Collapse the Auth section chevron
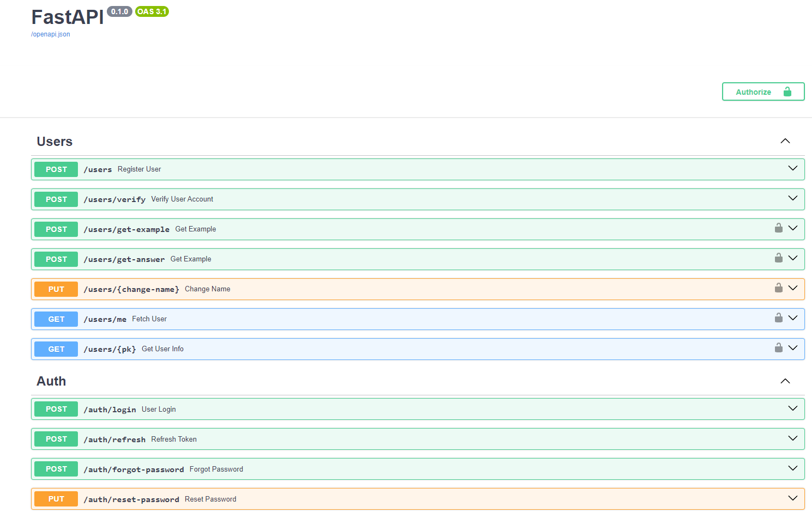 (785, 381)
